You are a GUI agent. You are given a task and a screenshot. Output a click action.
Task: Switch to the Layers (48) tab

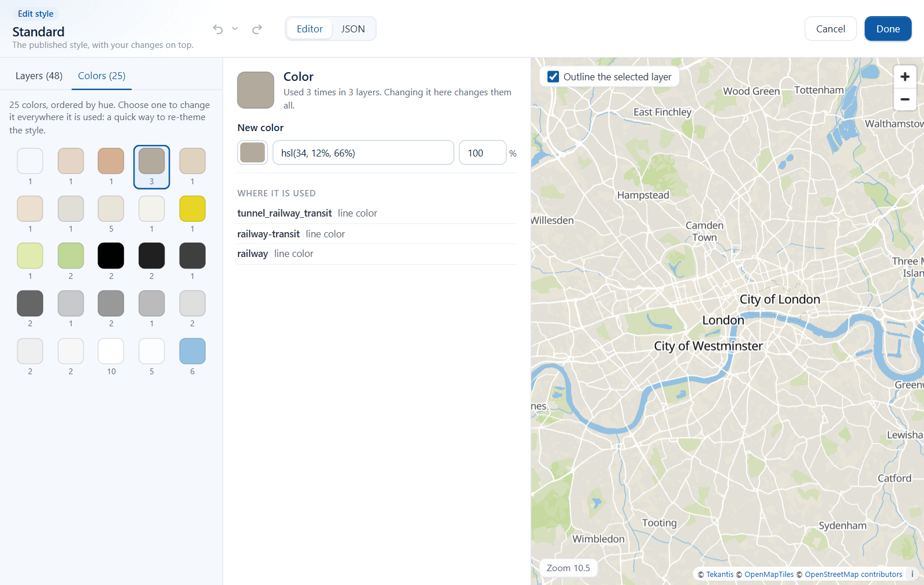(x=39, y=76)
